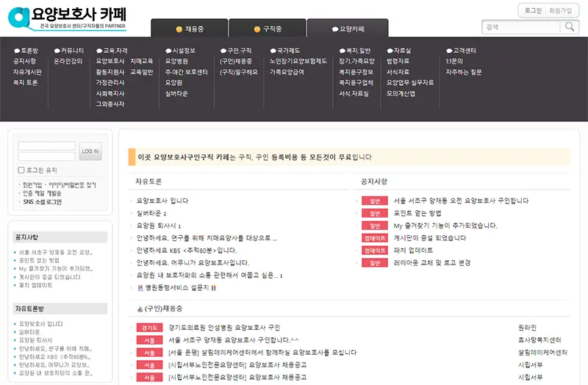
Task: Open 1:1문의 under 고객센터
Action: 454,61
